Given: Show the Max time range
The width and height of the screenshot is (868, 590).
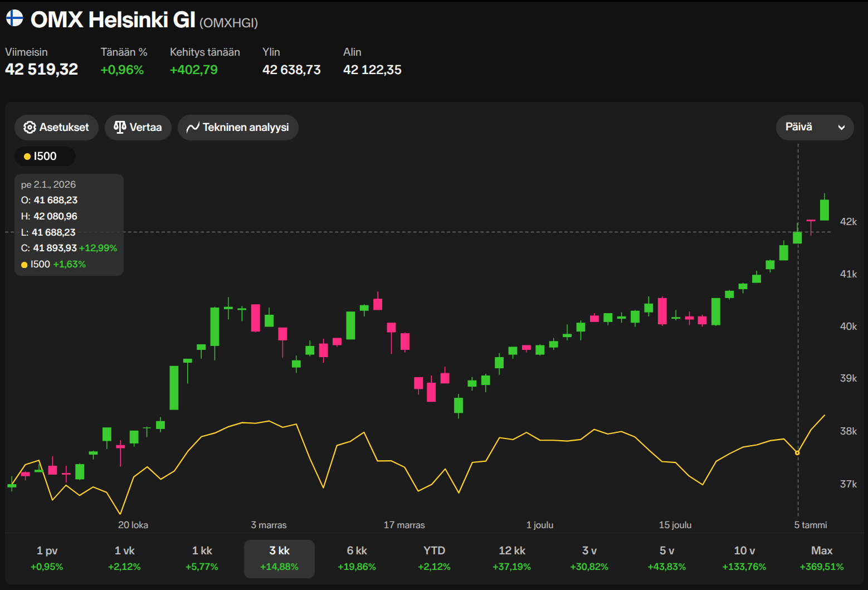Looking at the screenshot, I should pyautogui.click(x=821, y=558).
